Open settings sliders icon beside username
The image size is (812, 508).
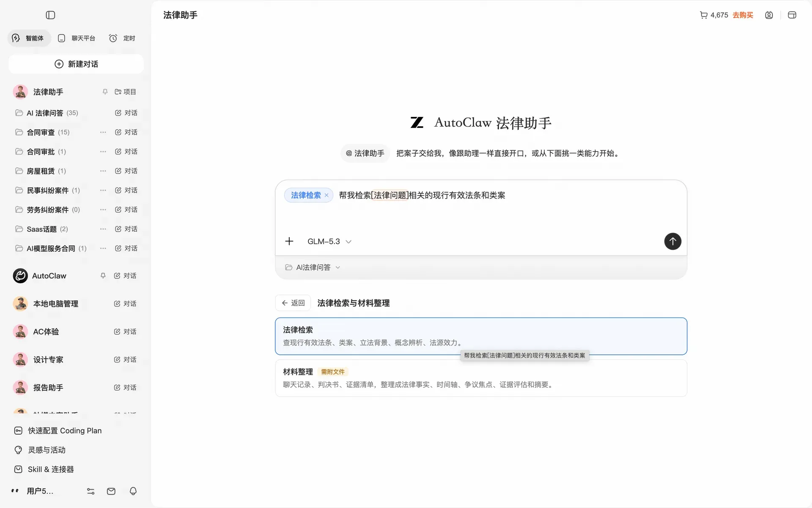[91, 491]
